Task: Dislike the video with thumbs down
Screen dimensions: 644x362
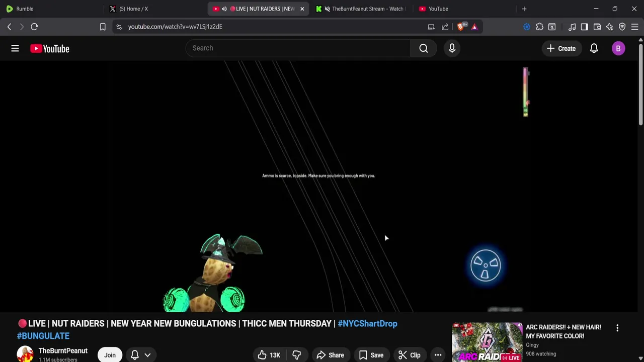Action: (296, 355)
